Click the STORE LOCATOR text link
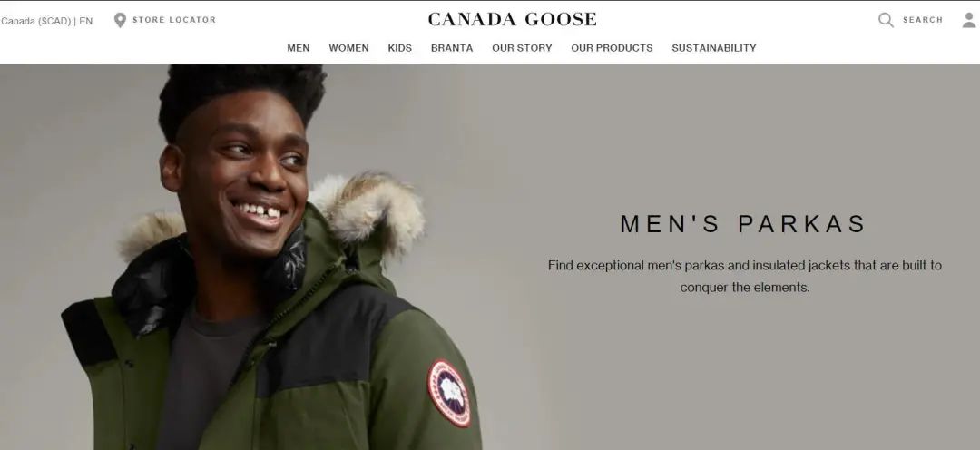 [174, 20]
